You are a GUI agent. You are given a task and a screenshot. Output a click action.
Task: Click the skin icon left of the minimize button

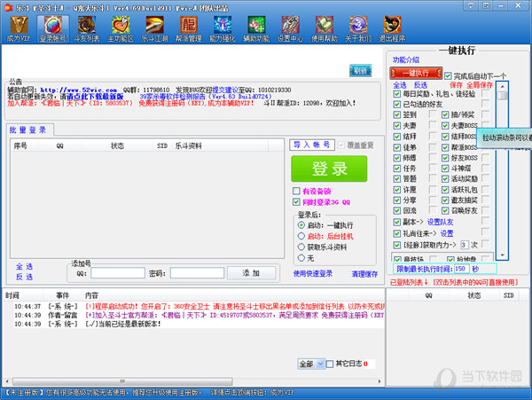coord(486,5)
